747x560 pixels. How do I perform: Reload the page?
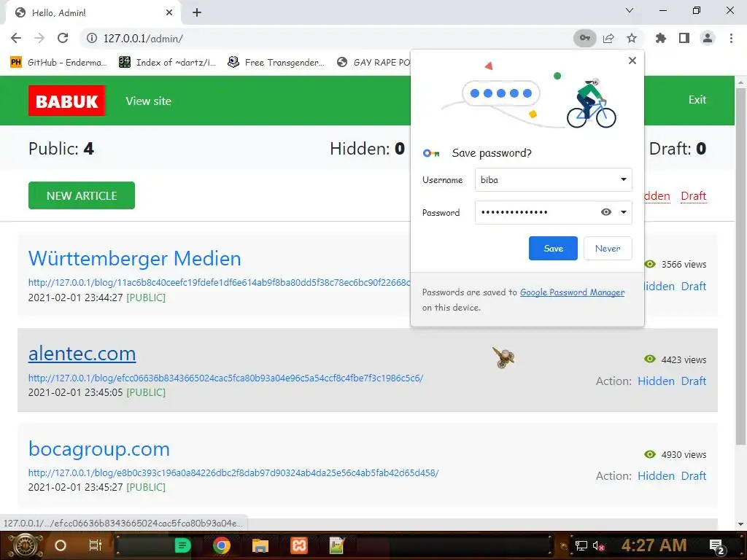click(x=63, y=38)
